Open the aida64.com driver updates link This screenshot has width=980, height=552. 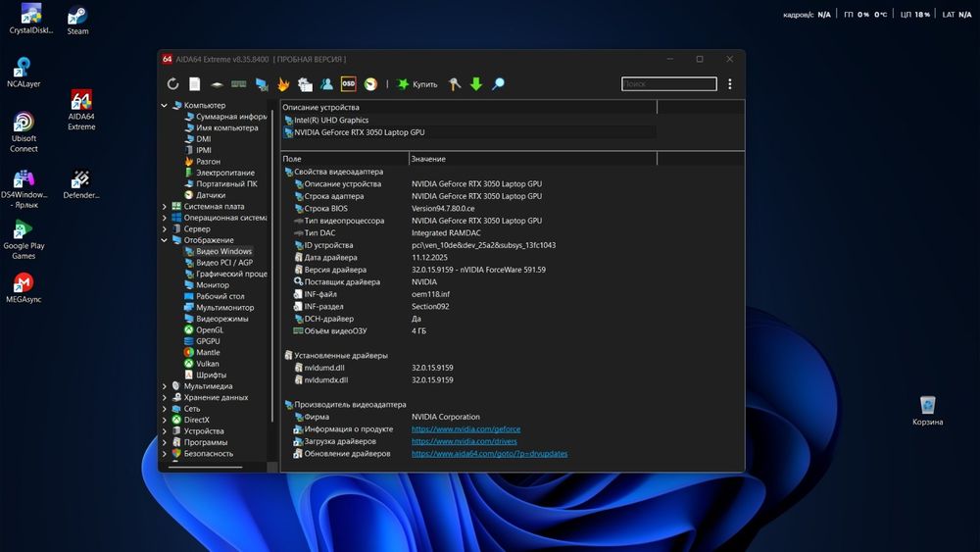[489, 454]
